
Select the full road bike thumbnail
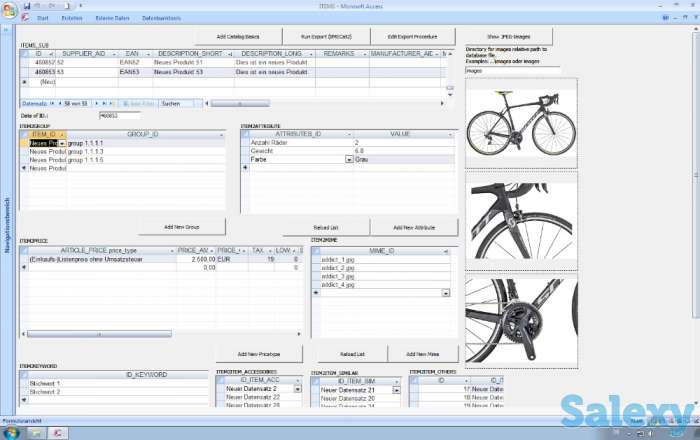(521, 124)
